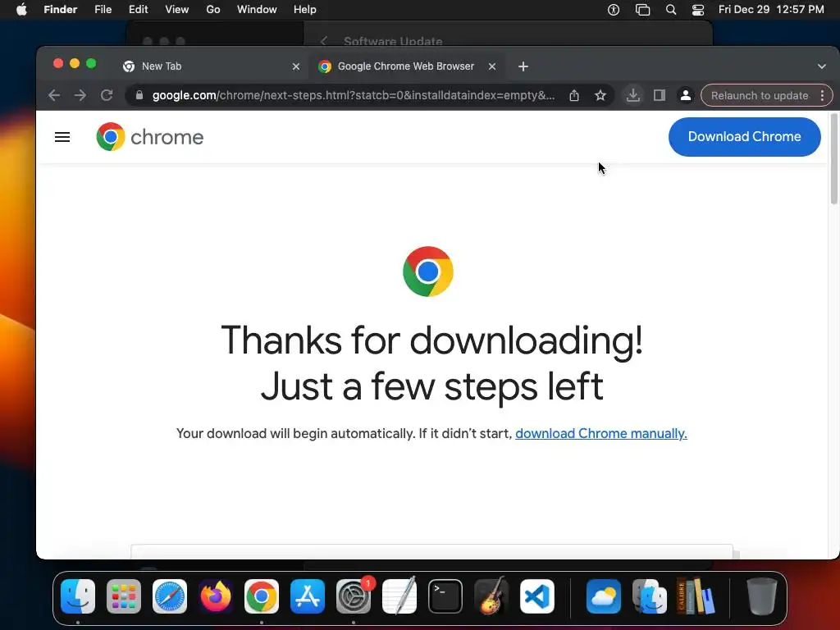Open a new tab with plus button
The height and width of the screenshot is (630, 840).
(x=523, y=66)
